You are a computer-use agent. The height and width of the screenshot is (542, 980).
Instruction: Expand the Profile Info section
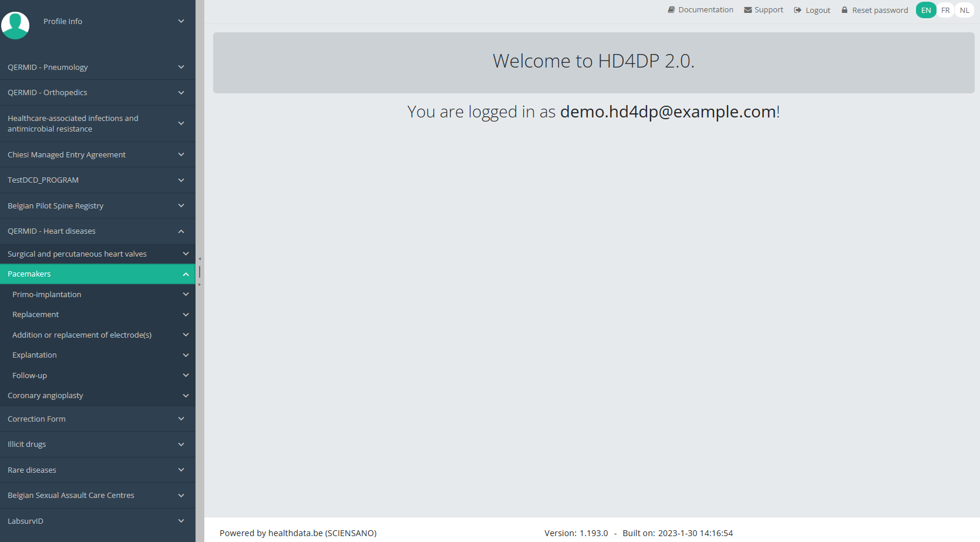[181, 21]
